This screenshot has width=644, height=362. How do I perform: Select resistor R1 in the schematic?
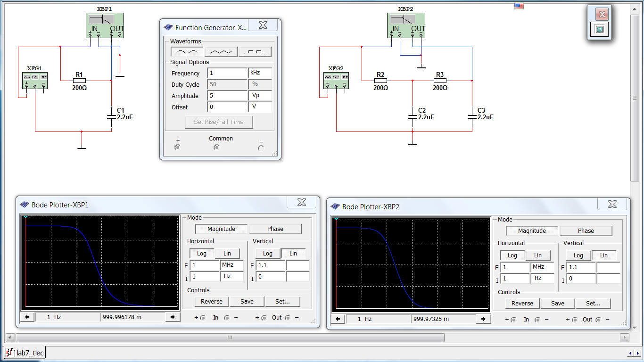pos(79,81)
